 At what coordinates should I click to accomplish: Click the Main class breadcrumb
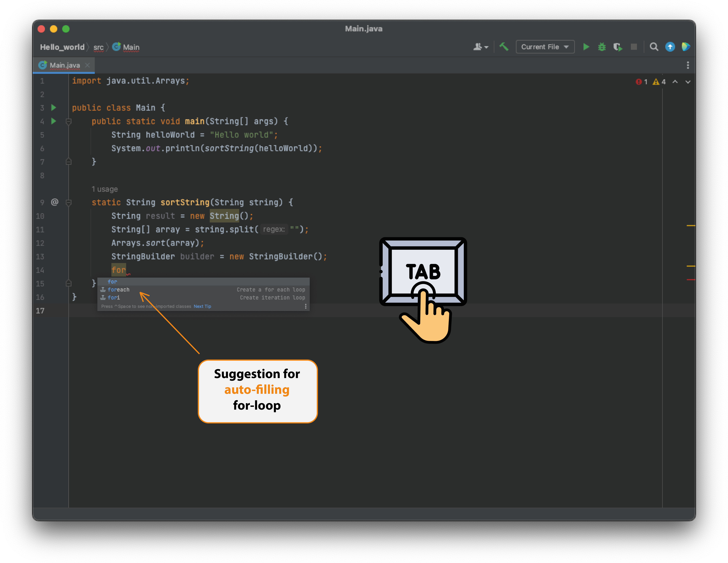click(126, 47)
